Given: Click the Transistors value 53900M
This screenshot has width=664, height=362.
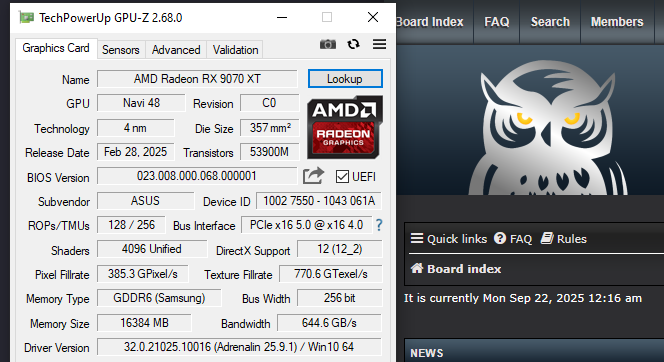Looking at the screenshot, I should 270,152.
